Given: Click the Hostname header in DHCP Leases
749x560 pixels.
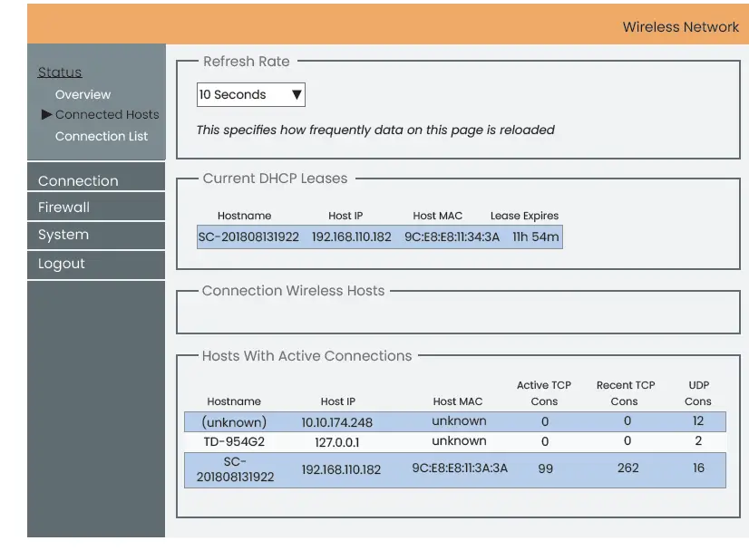Looking at the screenshot, I should pyautogui.click(x=244, y=216).
